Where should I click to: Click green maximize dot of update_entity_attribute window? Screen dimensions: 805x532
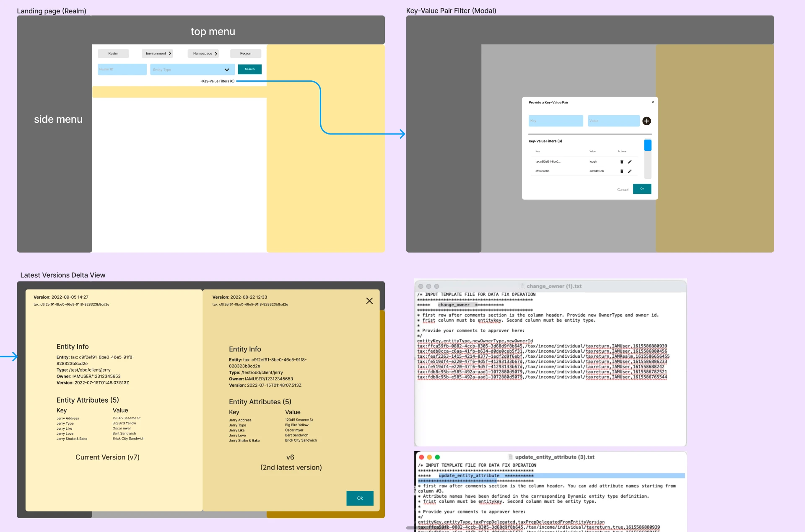[437, 457]
